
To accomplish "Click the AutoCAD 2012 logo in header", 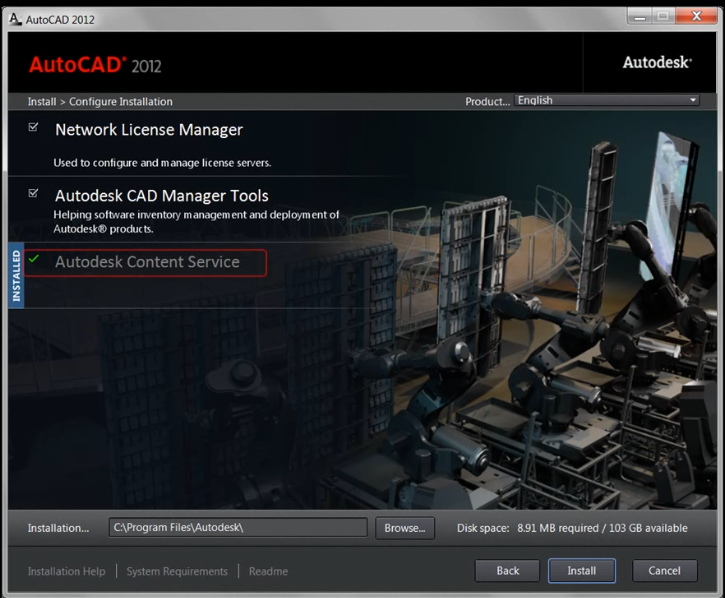I will (x=95, y=65).
